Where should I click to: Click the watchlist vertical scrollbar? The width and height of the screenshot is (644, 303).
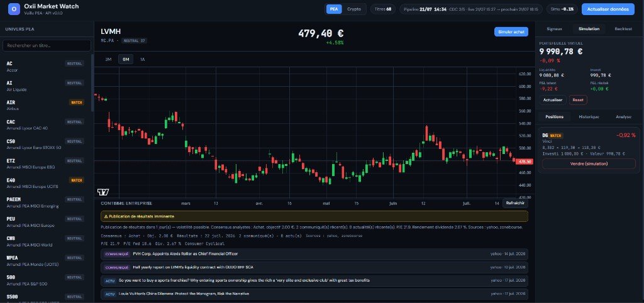point(92,82)
